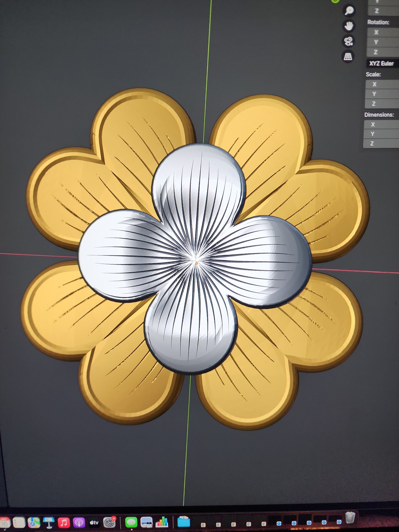Toggle the camera view icon
Viewport: 399px width, 532px height.
pos(348,41)
